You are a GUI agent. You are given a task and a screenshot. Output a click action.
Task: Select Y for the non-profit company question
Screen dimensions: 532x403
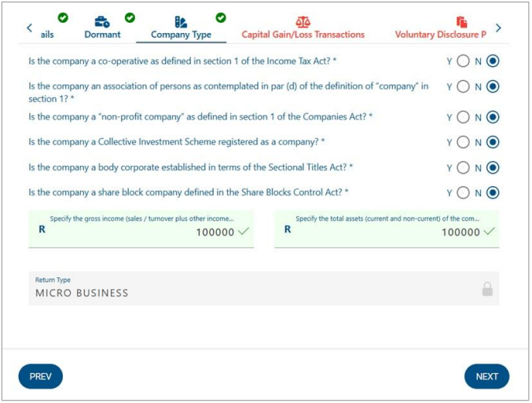click(x=463, y=117)
